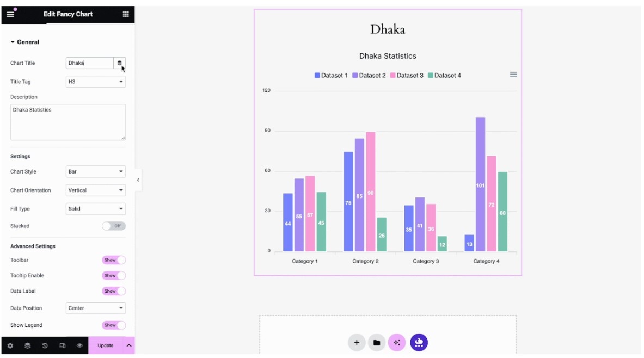Toggle the Stacked switch on

point(114,226)
